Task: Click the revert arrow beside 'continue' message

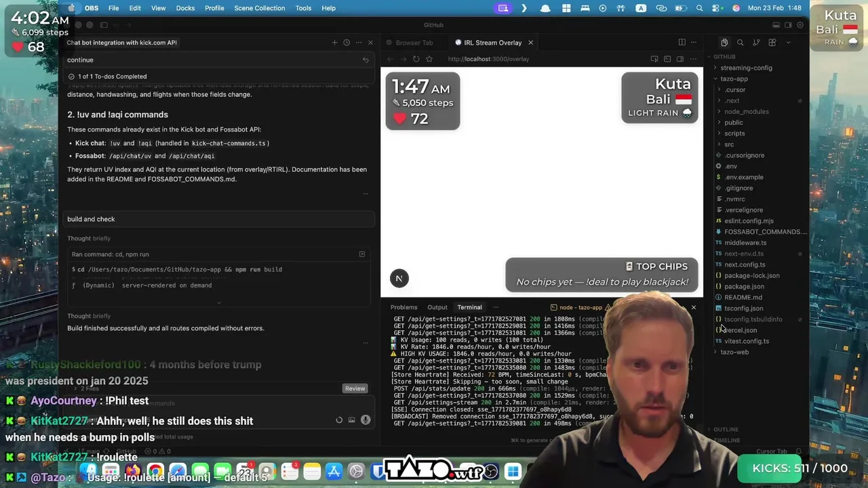Action: (x=366, y=60)
